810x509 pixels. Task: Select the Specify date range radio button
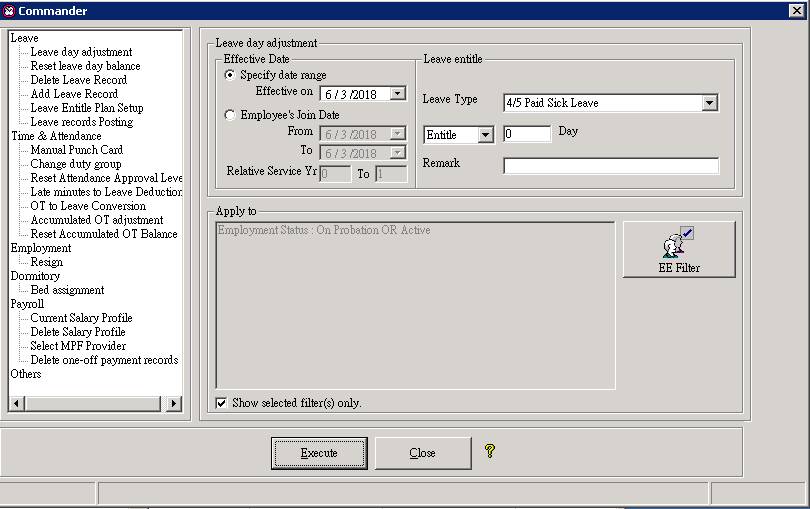pyautogui.click(x=230, y=75)
